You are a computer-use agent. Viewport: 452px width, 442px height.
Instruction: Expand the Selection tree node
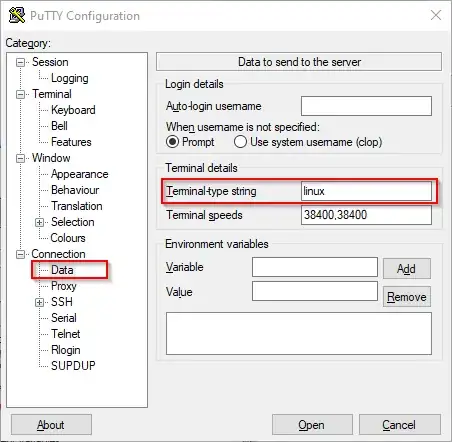39,222
